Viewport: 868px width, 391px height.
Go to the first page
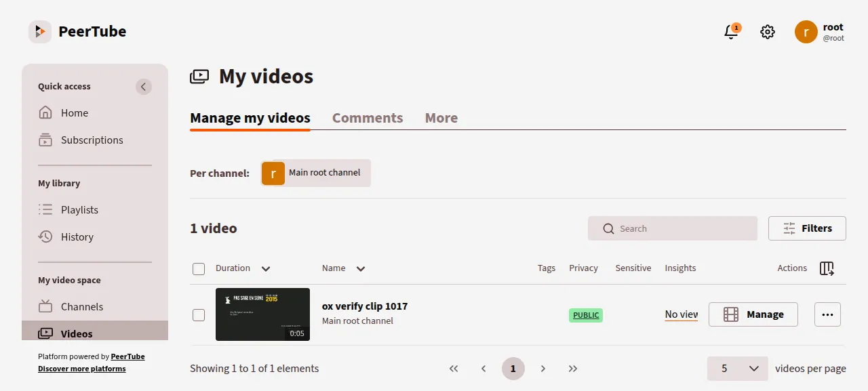pos(454,369)
